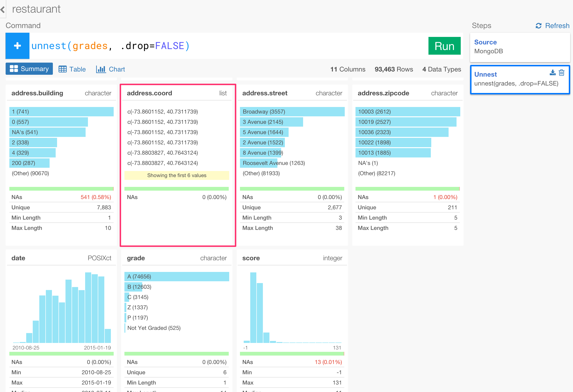
Task: Click (Other) (90670) in address.building
Action: [x=30, y=173]
